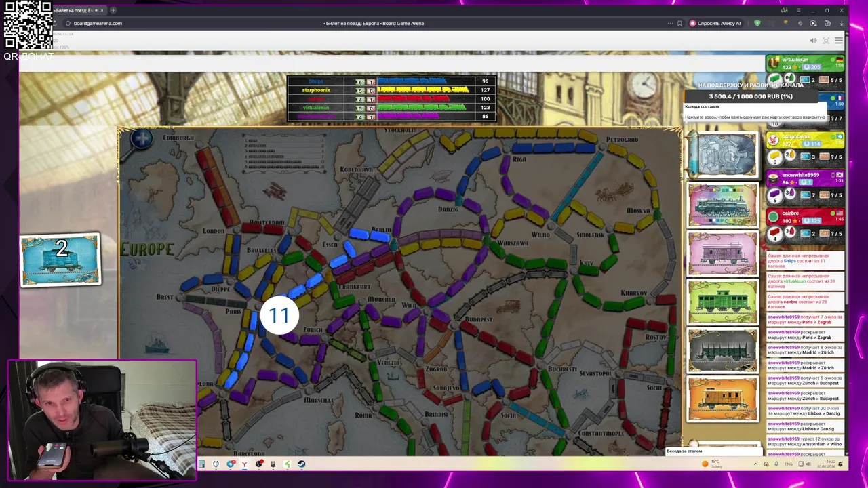Screen dimensions: 868x488
Task: Take the face-up pink wagon card
Action: pyautogui.click(x=723, y=253)
